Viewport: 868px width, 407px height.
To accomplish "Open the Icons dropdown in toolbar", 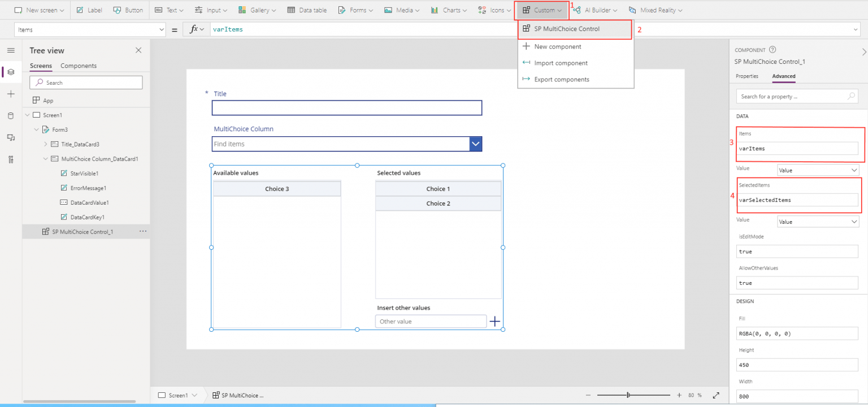I will pyautogui.click(x=494, y=10).
